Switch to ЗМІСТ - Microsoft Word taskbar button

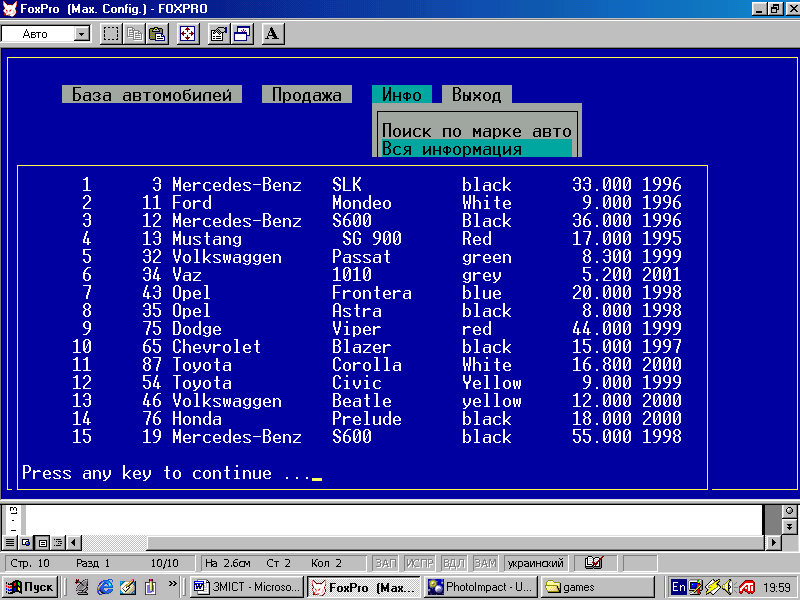[x=247, y=587]
